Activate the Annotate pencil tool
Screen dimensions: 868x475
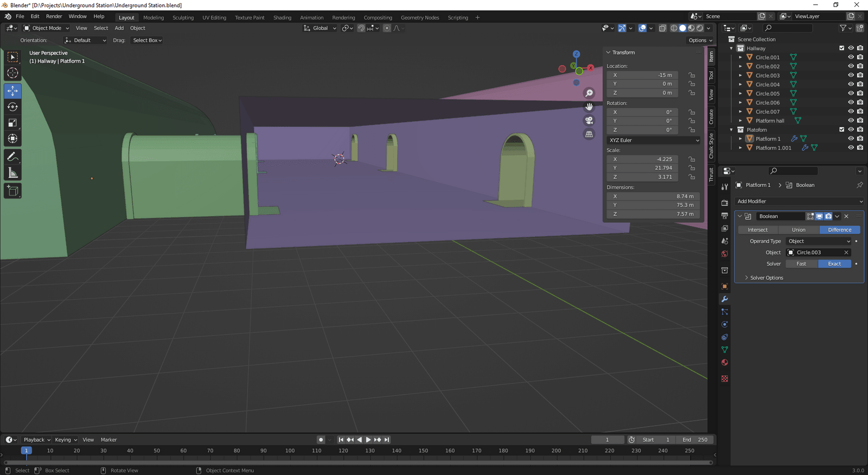(12, 157)
